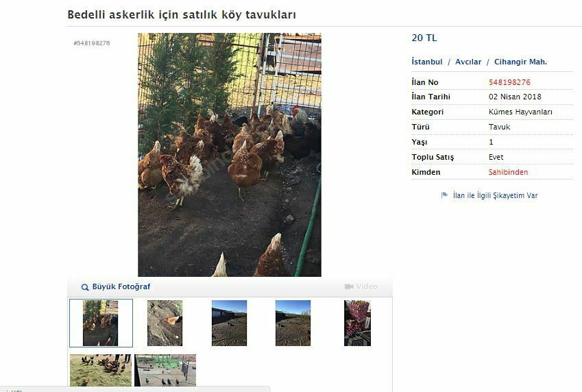Select the thumbnail of black chickens on pavement

click(165, 370)
